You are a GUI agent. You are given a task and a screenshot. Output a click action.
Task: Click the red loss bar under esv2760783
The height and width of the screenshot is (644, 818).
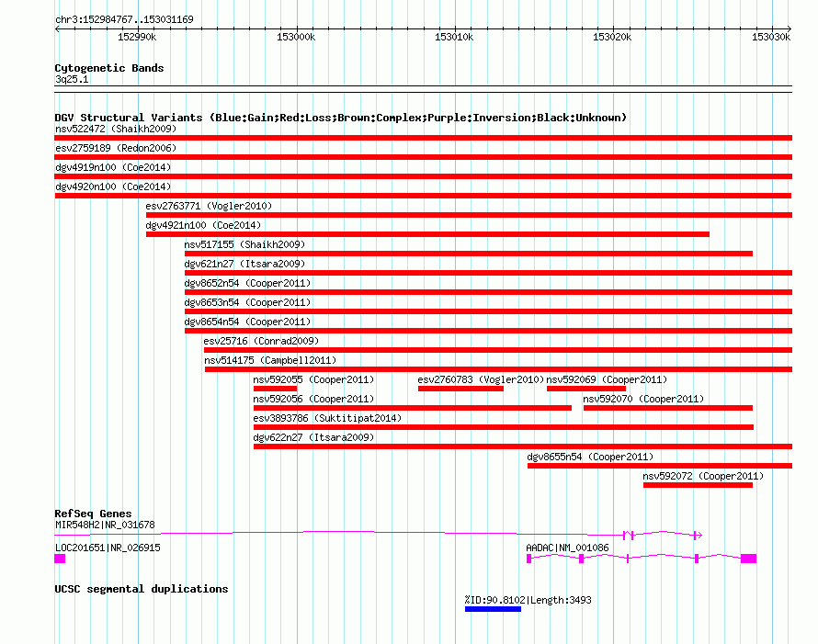[x=460, y=389]
